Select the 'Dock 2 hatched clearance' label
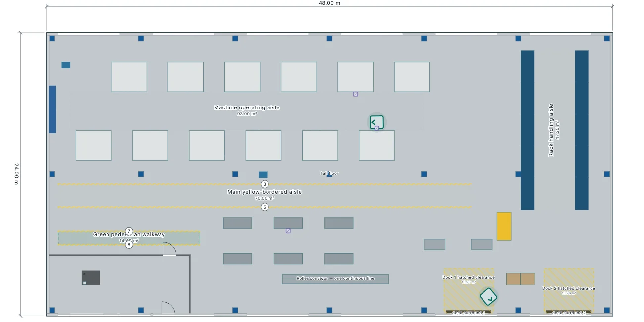 click(x=569, y=288)
